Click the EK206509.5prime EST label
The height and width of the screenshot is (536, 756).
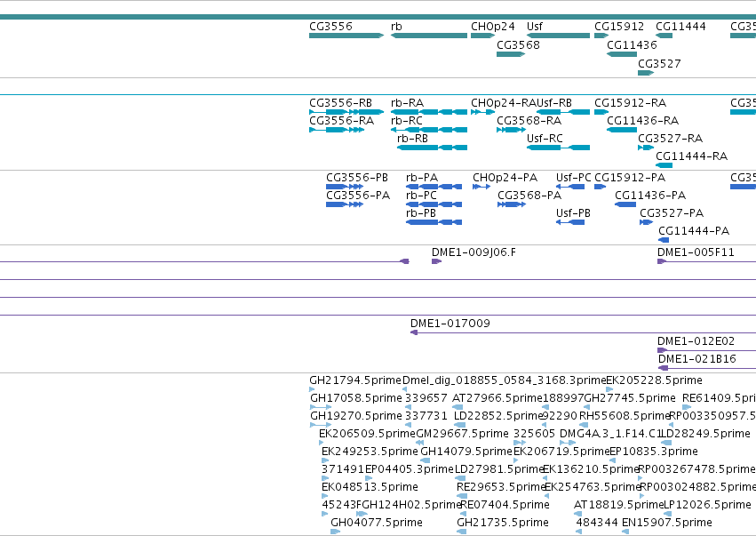pyautogui.click(x=367, y=434)
